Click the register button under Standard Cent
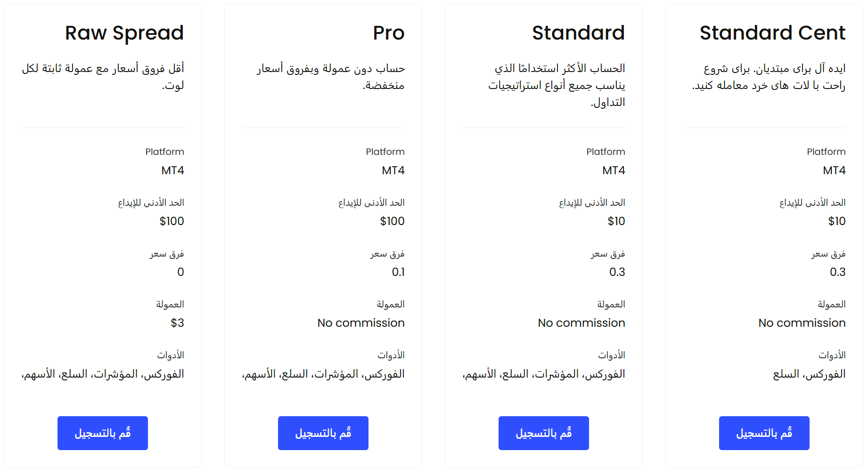Viewport: 868px width, 476px height. pyautogui.click(x=764, y=433)
